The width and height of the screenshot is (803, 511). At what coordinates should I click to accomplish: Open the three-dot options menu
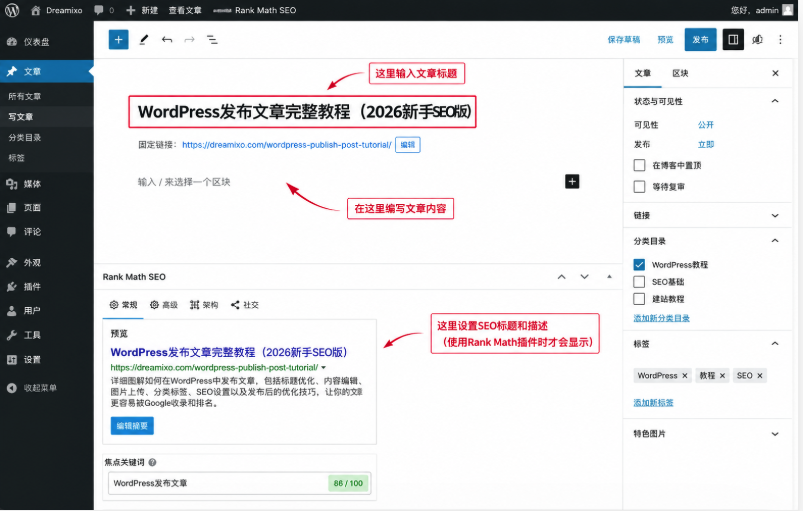(780, 39)
